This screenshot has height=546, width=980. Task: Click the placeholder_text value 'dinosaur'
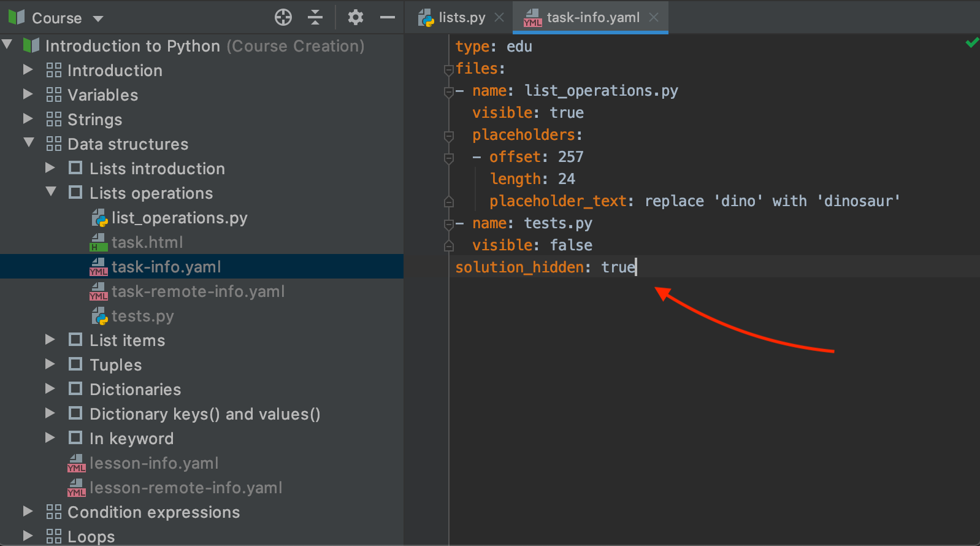[x=859, y=201]
